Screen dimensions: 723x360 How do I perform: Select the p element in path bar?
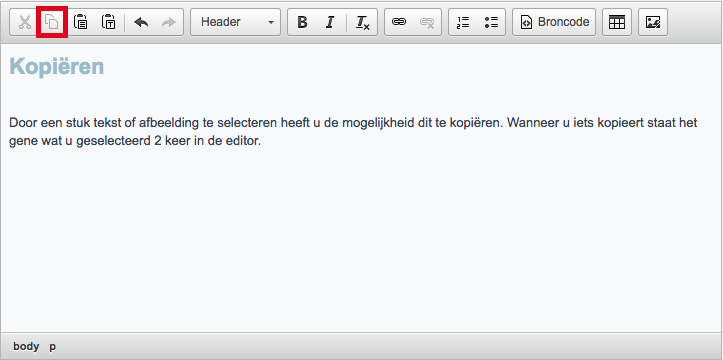click(53, 346)
